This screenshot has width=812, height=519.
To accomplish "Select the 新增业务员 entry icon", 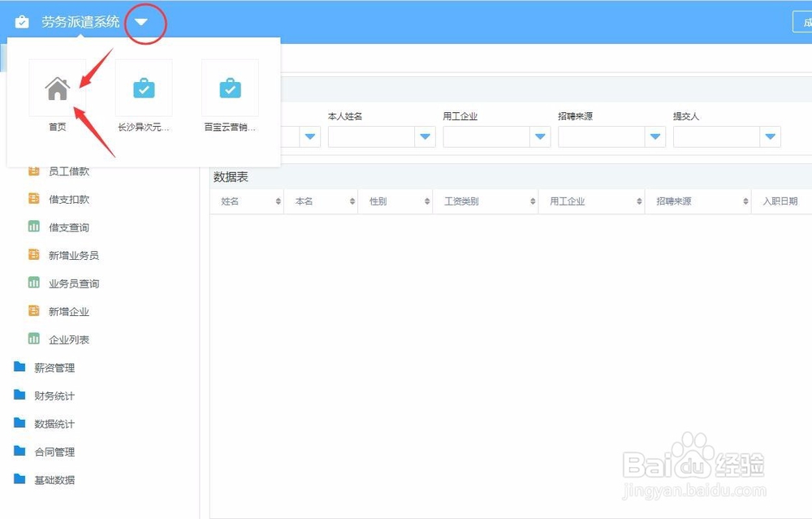I will pos(32,255).
